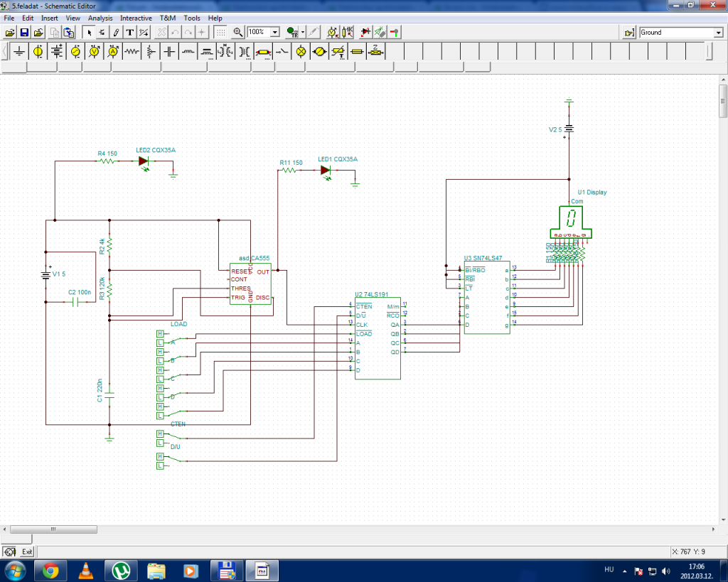Click the U3 SN74LS47 label

(483, 258)
